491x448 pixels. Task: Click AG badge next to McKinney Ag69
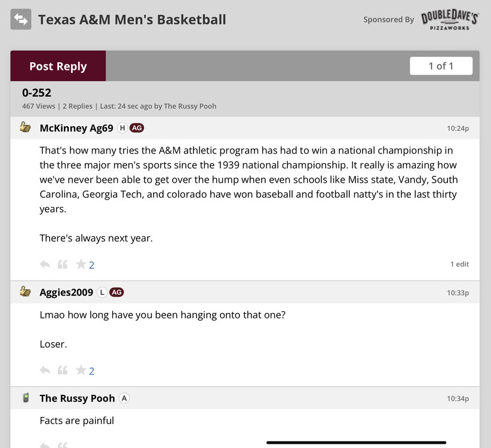[137, 128]
